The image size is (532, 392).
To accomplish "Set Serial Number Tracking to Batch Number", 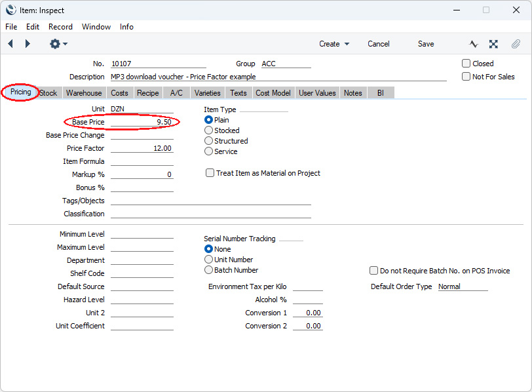I will (x=208, y=270).
